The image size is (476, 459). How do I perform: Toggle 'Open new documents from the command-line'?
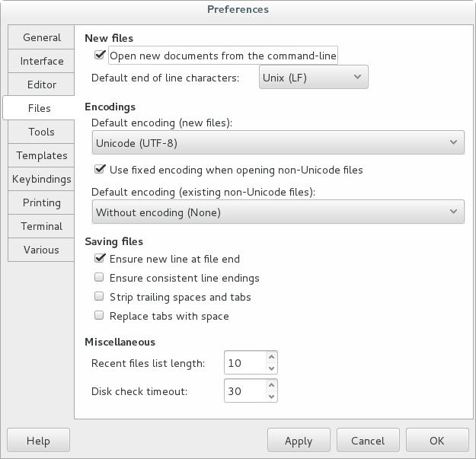[99, 56]
